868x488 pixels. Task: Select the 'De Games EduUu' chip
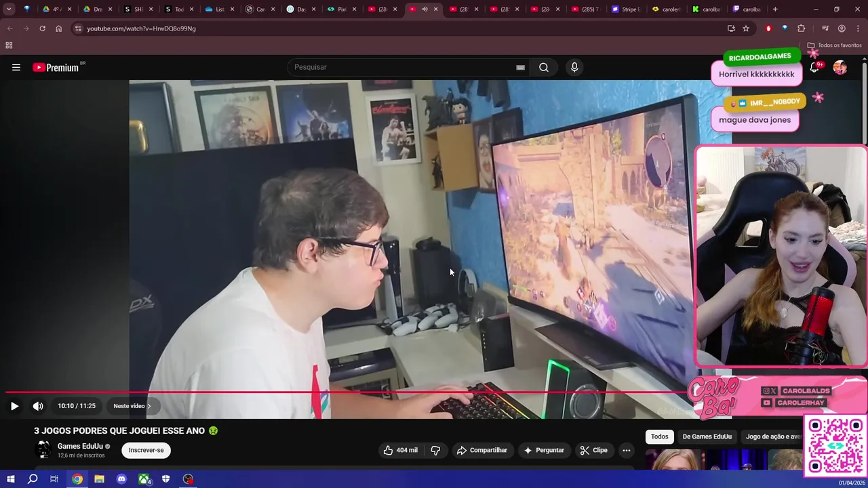[x=707, y=436]
